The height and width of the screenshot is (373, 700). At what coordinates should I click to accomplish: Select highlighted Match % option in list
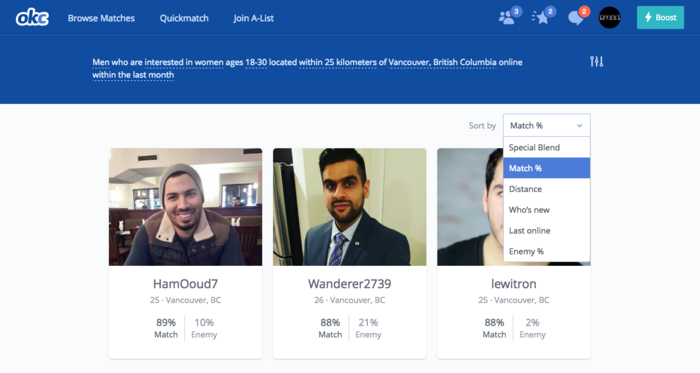coord(546,168)
